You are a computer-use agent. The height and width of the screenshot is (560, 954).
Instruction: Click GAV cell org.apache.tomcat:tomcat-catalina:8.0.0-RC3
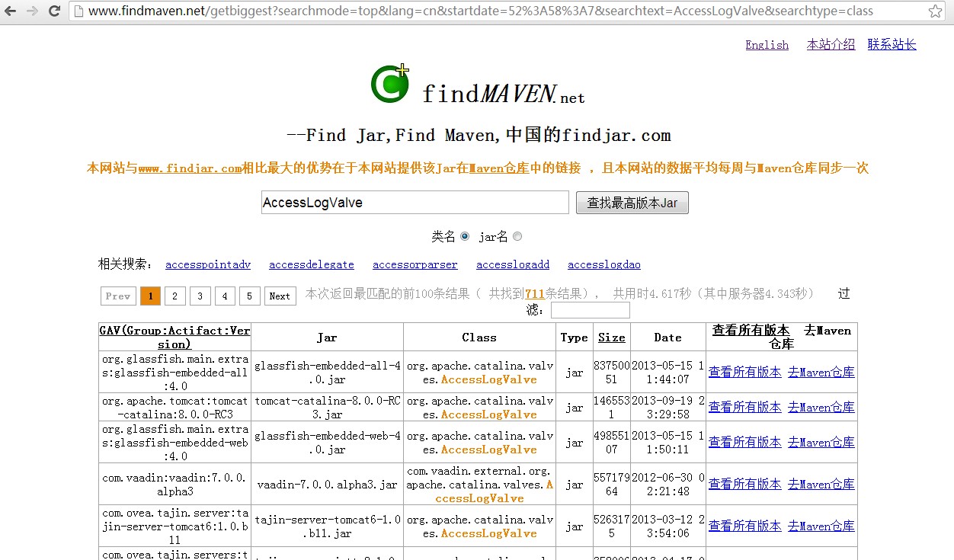coord(174,408)
